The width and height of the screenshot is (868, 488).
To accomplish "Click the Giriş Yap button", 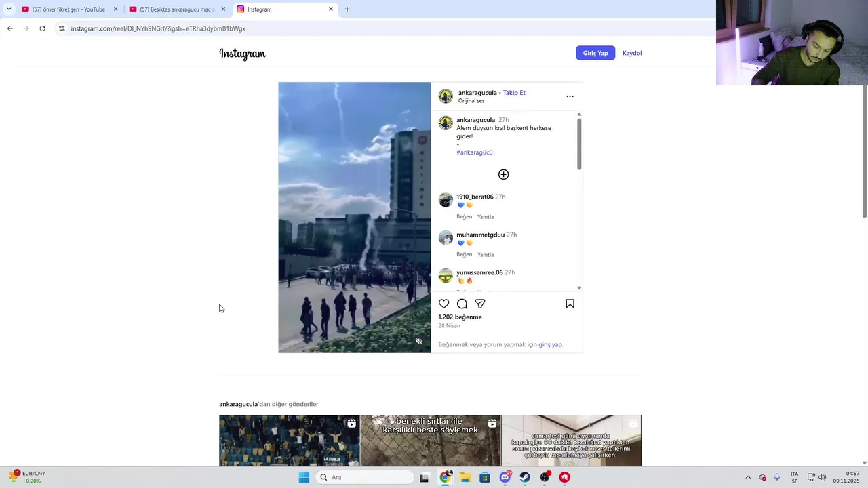I will click(x=595, y=53).
